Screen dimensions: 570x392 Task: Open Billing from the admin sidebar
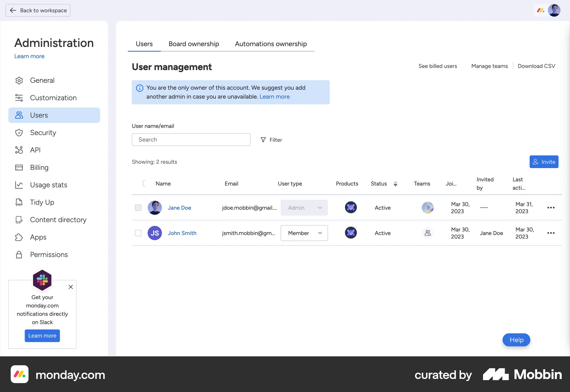[39, 167]
